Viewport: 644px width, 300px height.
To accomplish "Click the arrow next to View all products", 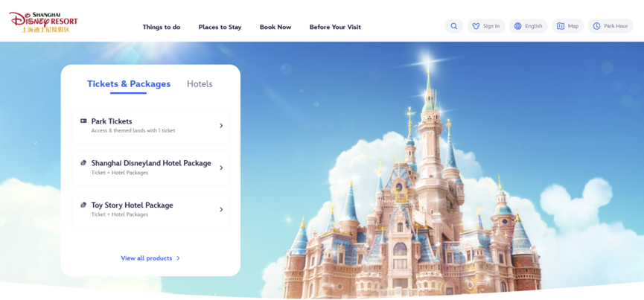I will click(178, 258).
